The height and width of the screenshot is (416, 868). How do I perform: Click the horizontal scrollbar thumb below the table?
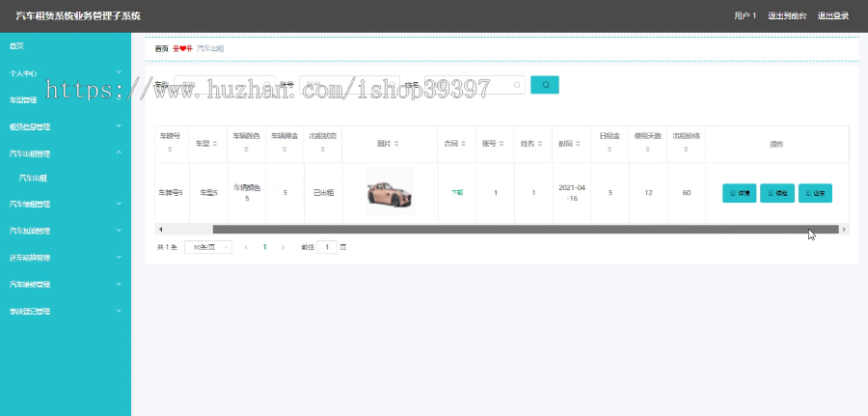[526, 229]
